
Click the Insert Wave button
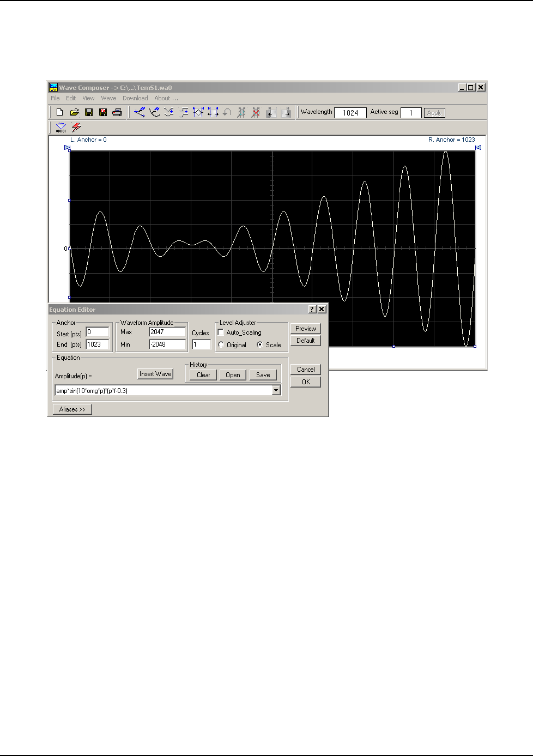tap(155, 374)
